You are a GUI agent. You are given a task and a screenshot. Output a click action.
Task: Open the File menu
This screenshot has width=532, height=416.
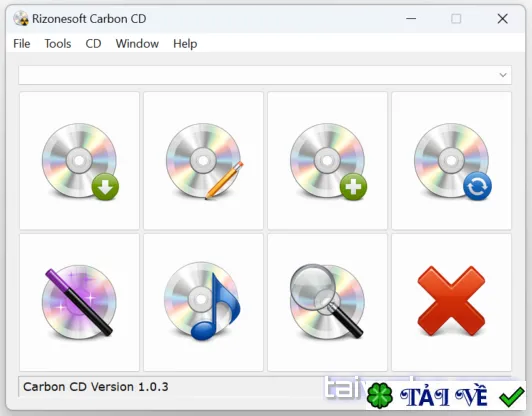22,44
